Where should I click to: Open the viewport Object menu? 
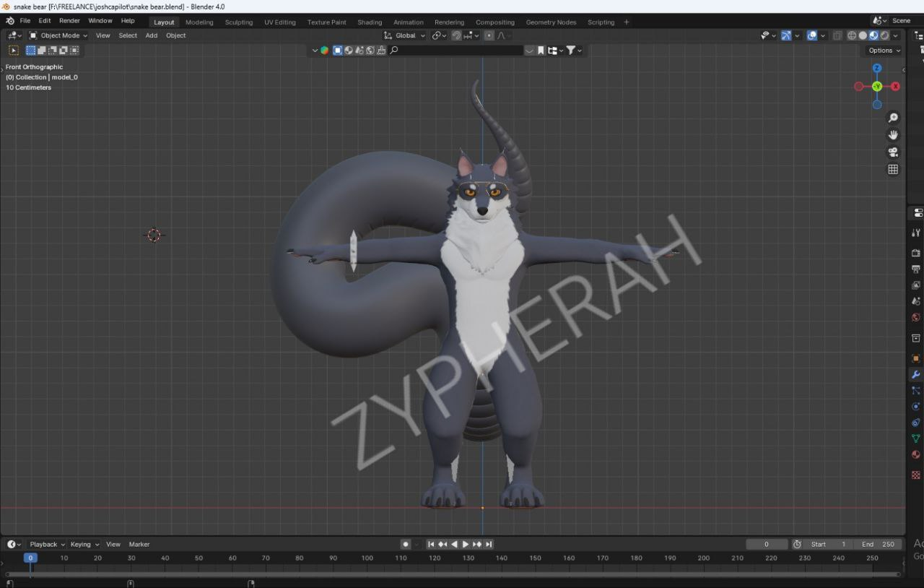click(176, 35)
